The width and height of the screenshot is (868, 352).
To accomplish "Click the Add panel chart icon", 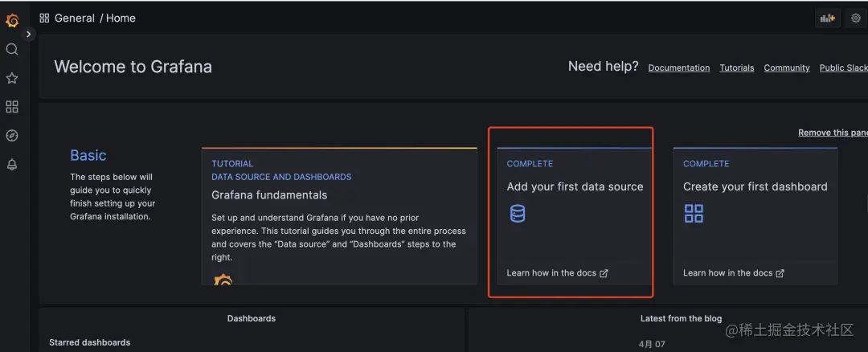I will tap(828, 18).
